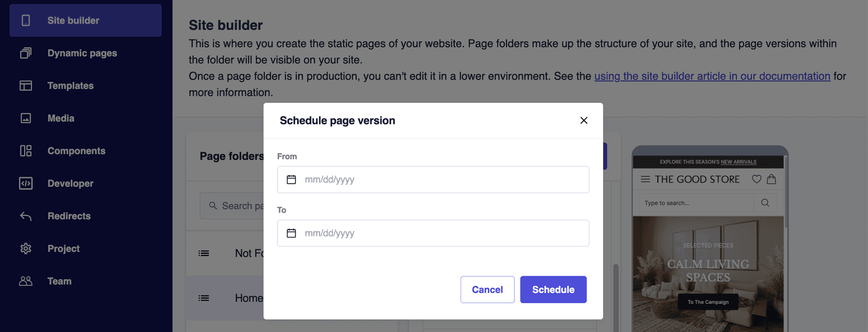Open the Team people icon
Viewport: 868px width, 332px height.
26,281
